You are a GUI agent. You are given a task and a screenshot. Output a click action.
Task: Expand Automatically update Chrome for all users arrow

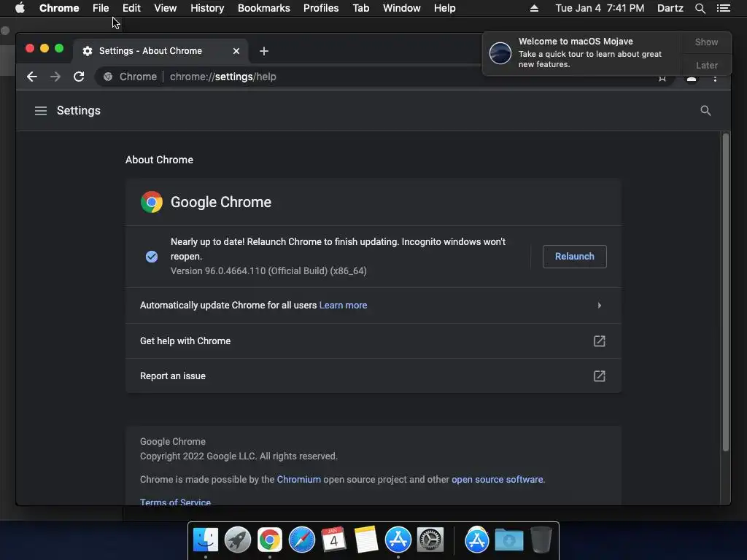coord(600,306)
